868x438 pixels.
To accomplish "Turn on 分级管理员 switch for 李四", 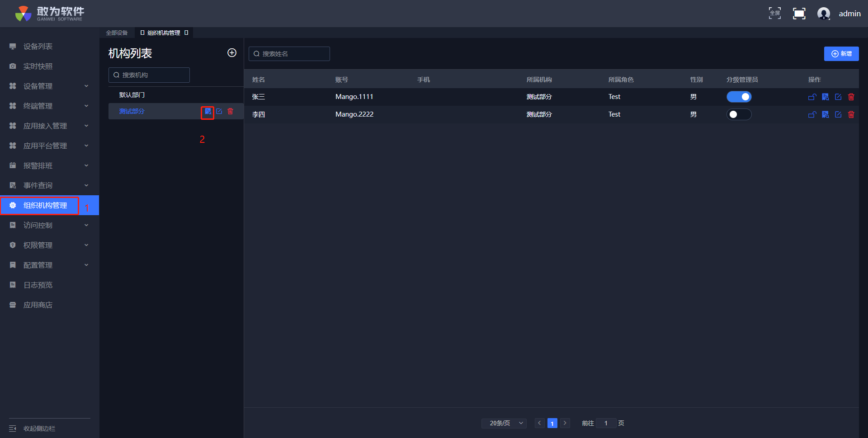I will (x=739, y=114).
